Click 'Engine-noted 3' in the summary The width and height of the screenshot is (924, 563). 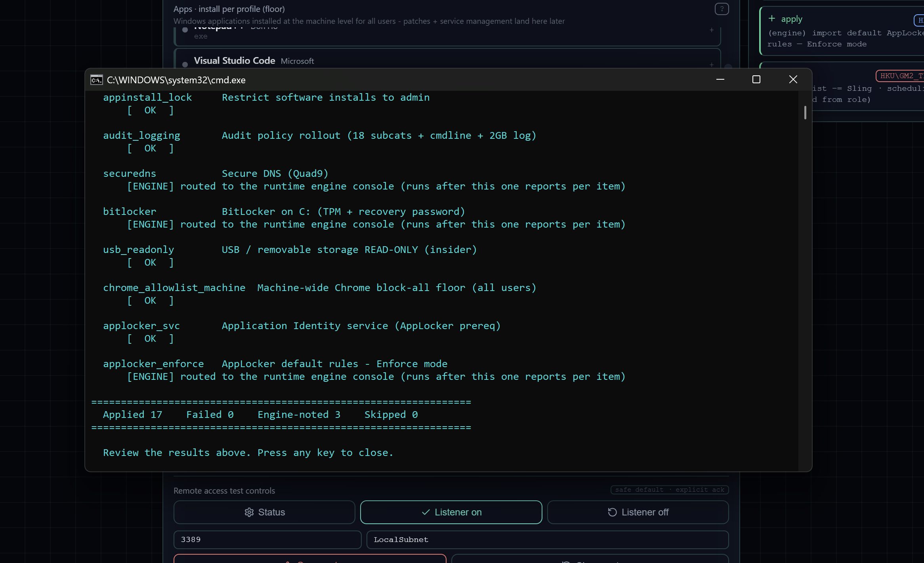[299, 414]
